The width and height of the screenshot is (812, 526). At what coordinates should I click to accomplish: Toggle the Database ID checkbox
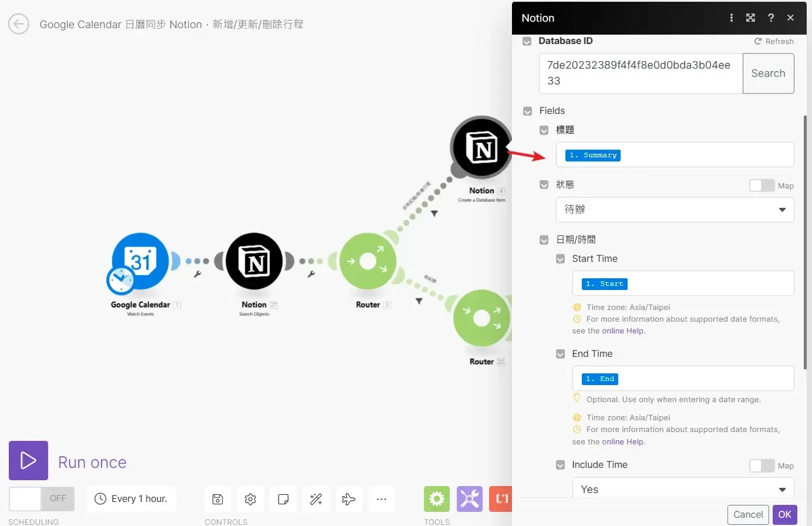[527, 41]
